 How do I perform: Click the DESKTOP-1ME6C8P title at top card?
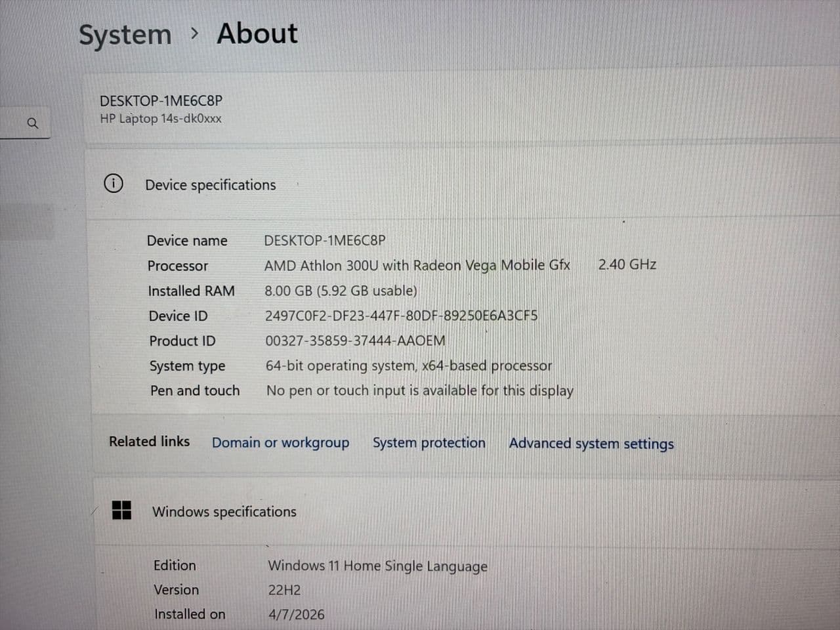[x=161, y=100]
